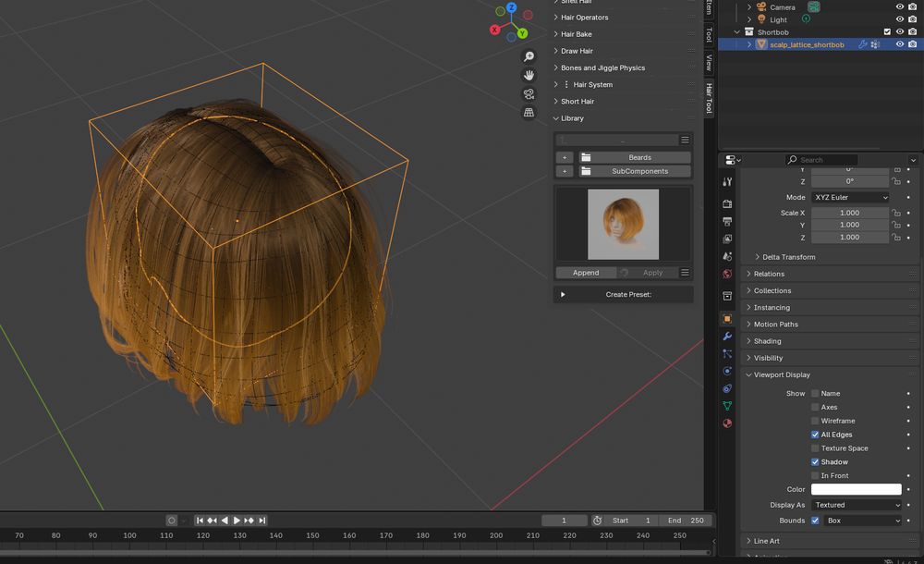This screenshot has height=564, width=924.
Task: Disable the All Edges checkbox
Action: [x=815, y=435]
